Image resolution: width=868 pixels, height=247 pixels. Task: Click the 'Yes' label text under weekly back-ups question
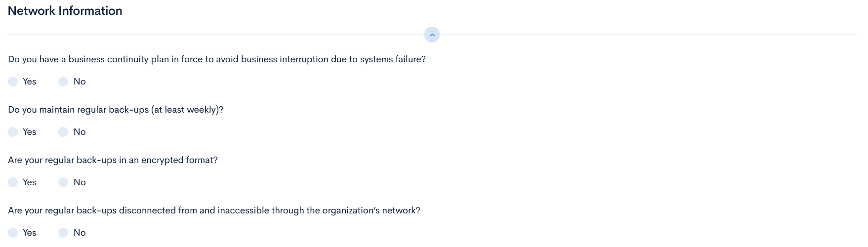(x=30, y=132)
